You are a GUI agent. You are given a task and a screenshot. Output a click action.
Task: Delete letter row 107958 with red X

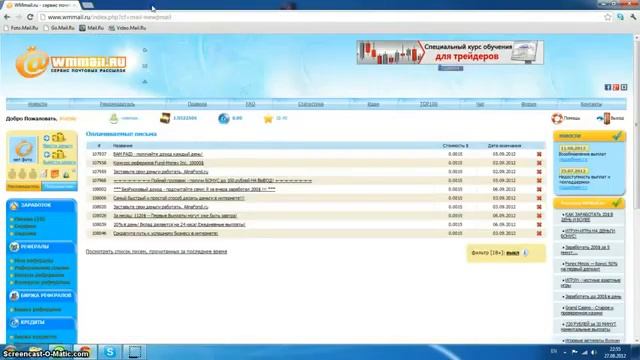pos(539,163)
